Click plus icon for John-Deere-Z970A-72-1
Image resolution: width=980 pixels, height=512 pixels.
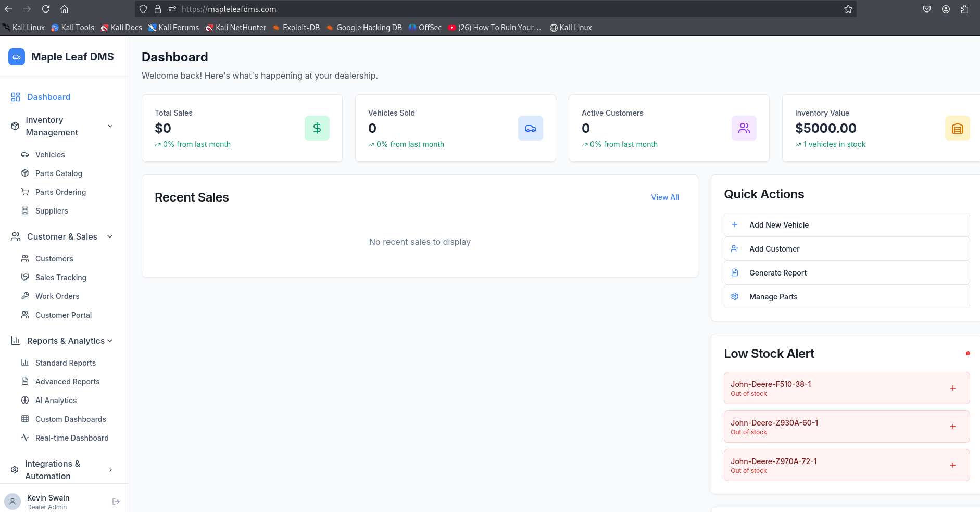pos(952,465)
